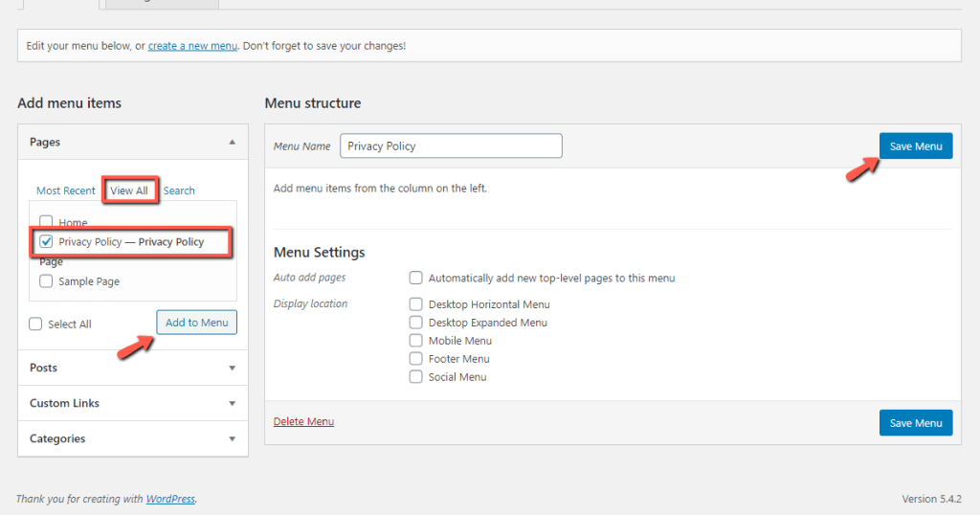Screen dimensions: 980x515
Task: Click the top Save Menu button
Action: coord(916,146)
